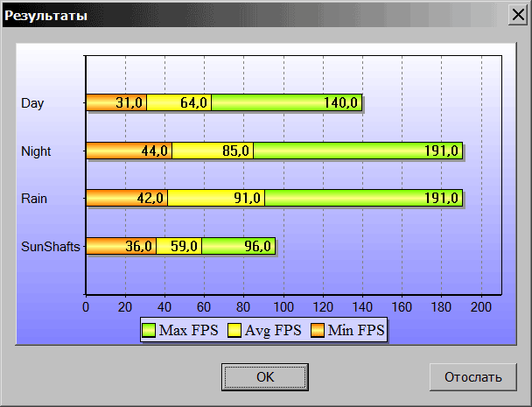Select the Day Avg FPS bar 64,0
The width and height of the screenshot is (532, 407).
[179, 103]
